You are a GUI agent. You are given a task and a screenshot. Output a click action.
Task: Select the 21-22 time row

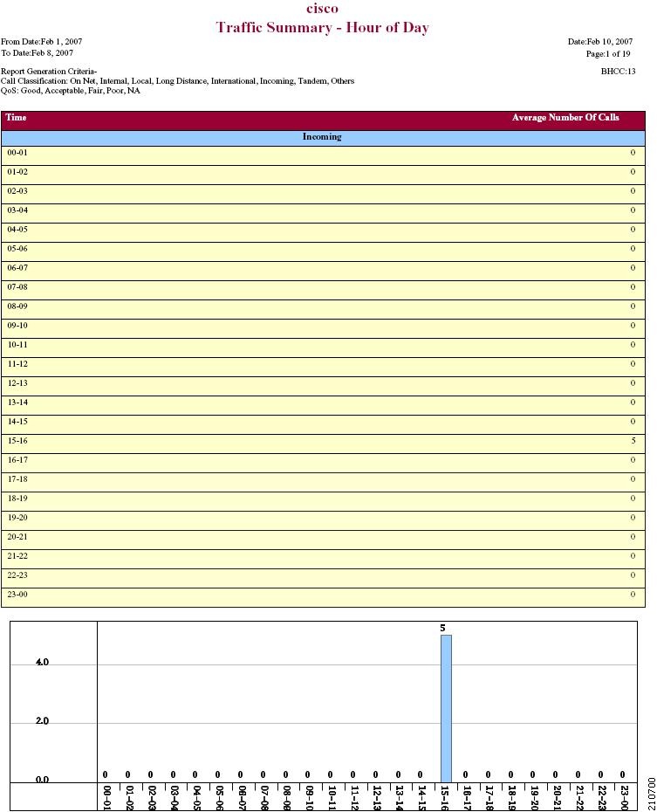pos(323,559)
